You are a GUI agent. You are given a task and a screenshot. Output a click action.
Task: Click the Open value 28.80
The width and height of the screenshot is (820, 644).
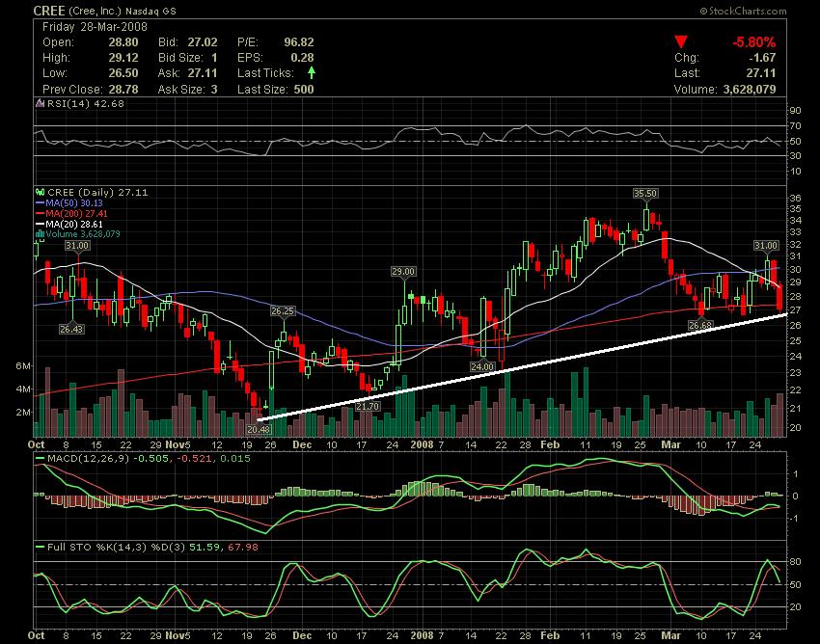tap(123, 42)
